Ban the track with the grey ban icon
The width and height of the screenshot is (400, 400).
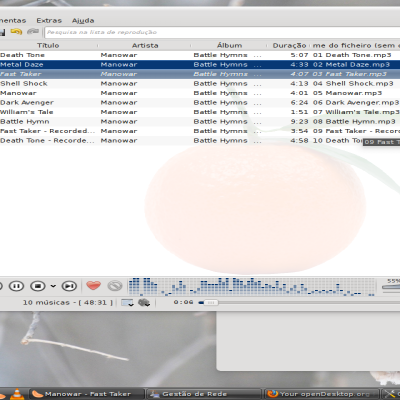[115, 286]
